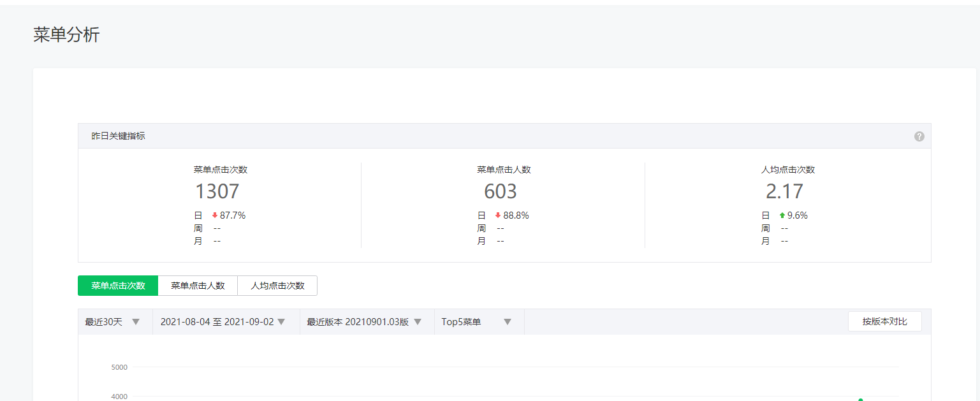Click the 5000 y-axis label

coord(119,367)
